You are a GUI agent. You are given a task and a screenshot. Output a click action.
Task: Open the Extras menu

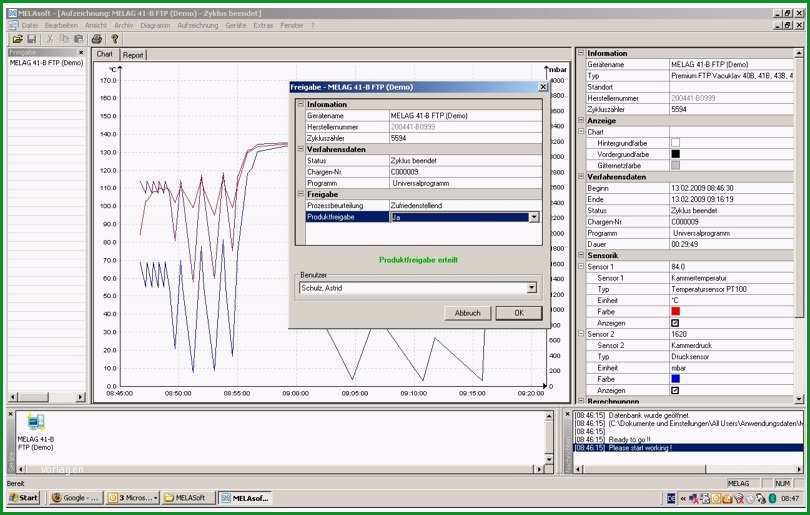point(263,25)
